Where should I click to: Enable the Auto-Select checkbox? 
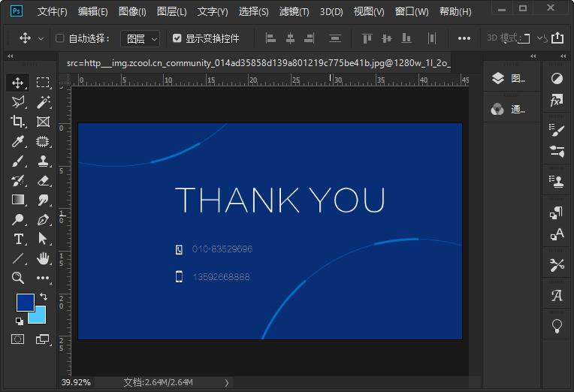(59, 38)
